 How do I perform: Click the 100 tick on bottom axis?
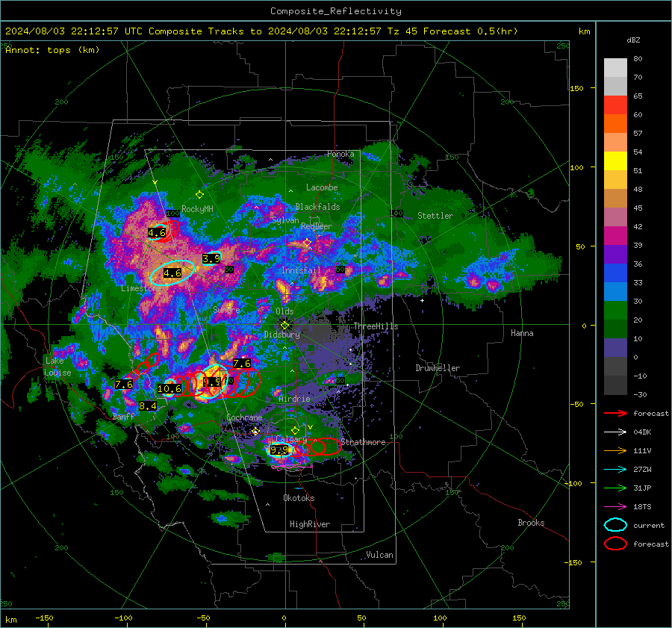point(440,618)
